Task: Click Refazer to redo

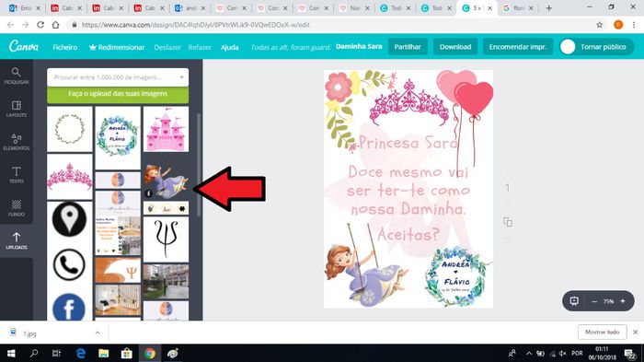Action: point(200,47)
